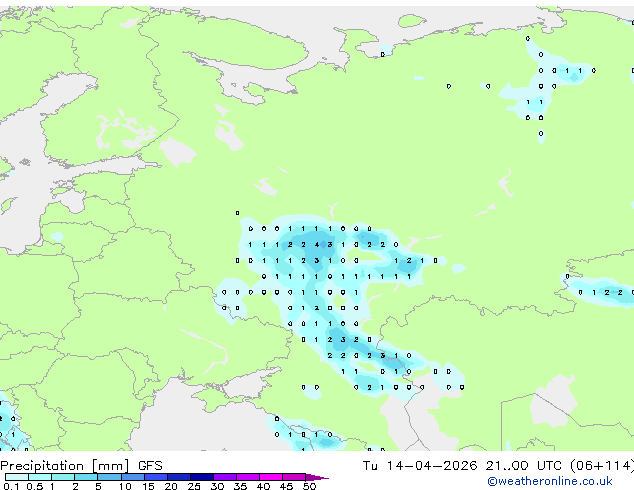Click the legend color between 2 and 5
Screen dimensions: 634x490
pos(86,477)
